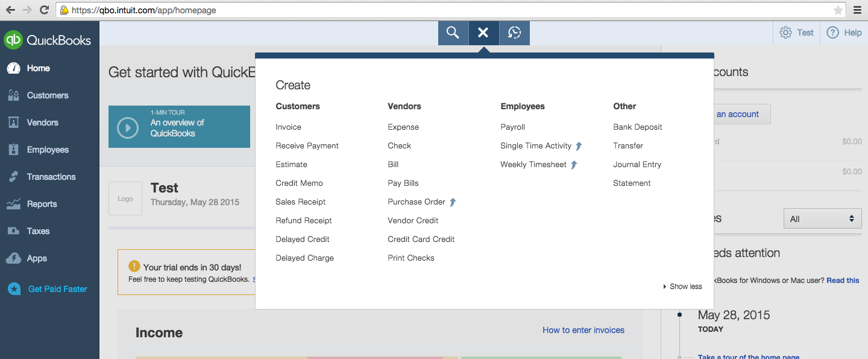Select Invoice under Customers

pos(288,127)
